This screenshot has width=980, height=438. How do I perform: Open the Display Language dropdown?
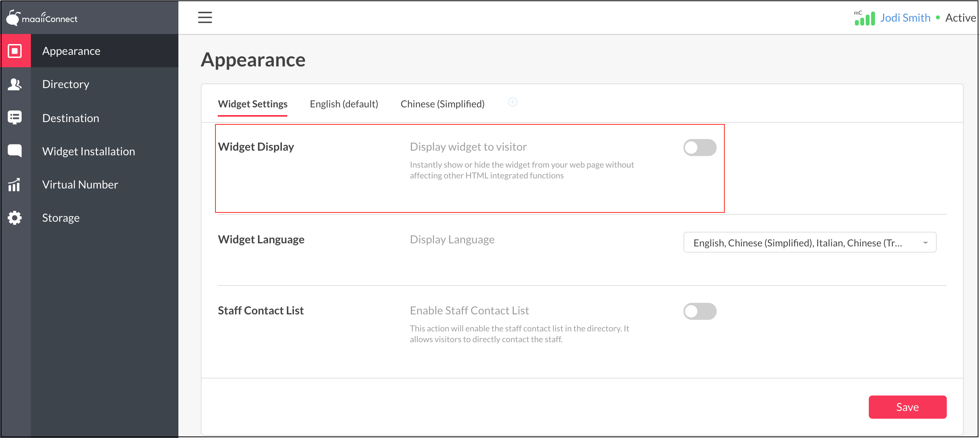(797, 243)
